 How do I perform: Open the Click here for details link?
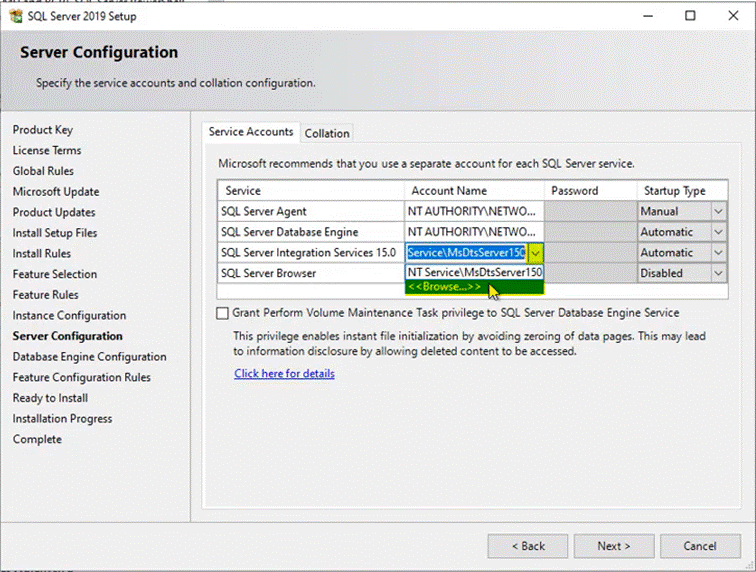click(284, 374)
